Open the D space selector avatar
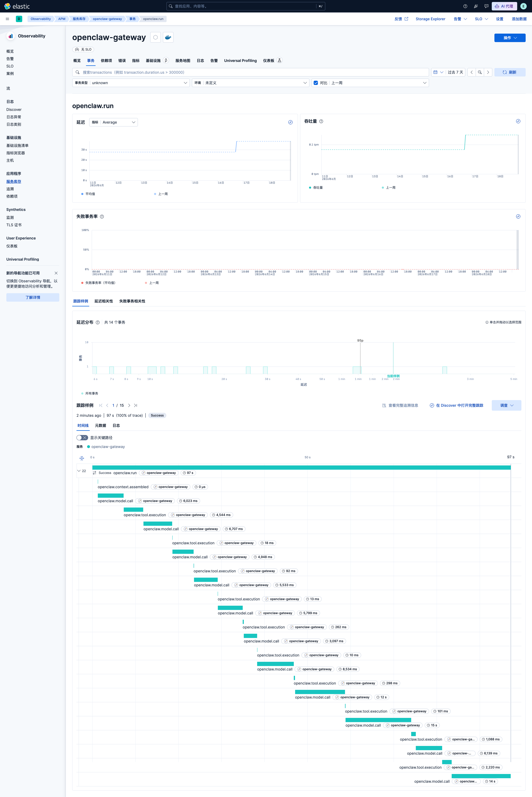This screenshot has width=532, height=797. click(19, 19)
